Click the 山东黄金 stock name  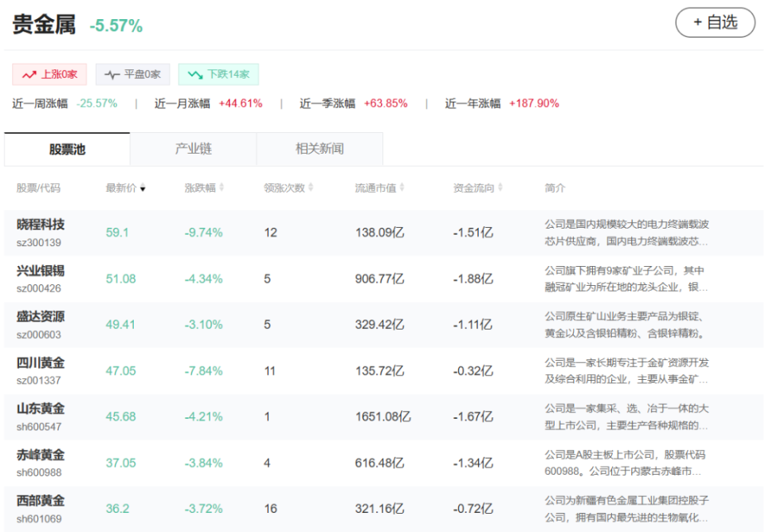[x=41, y=409]
